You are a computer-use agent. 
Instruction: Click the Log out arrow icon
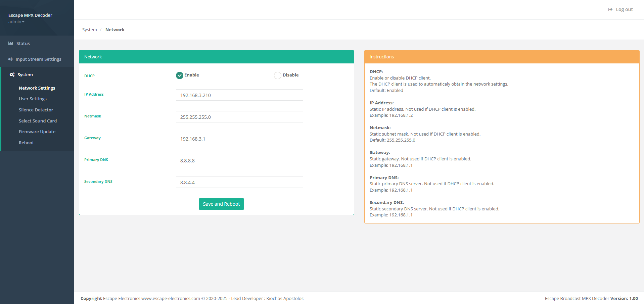tap(610, 9)
